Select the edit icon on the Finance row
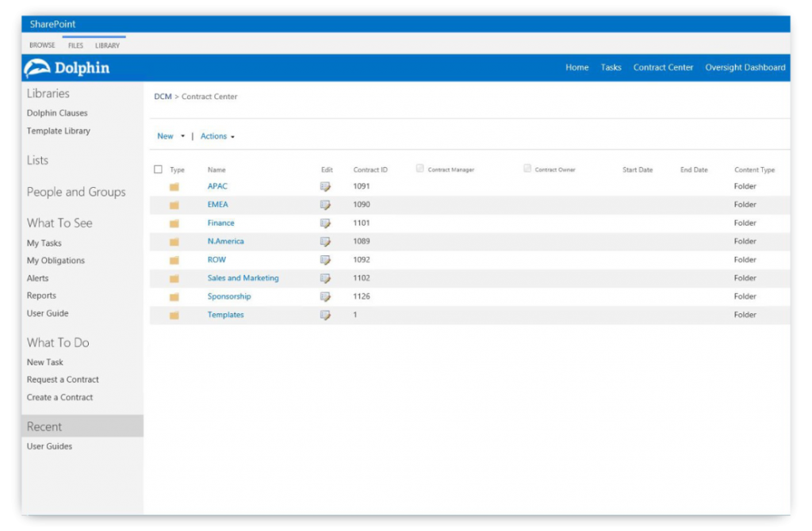Viewport: 812px width, 531px height. (325, 223)
